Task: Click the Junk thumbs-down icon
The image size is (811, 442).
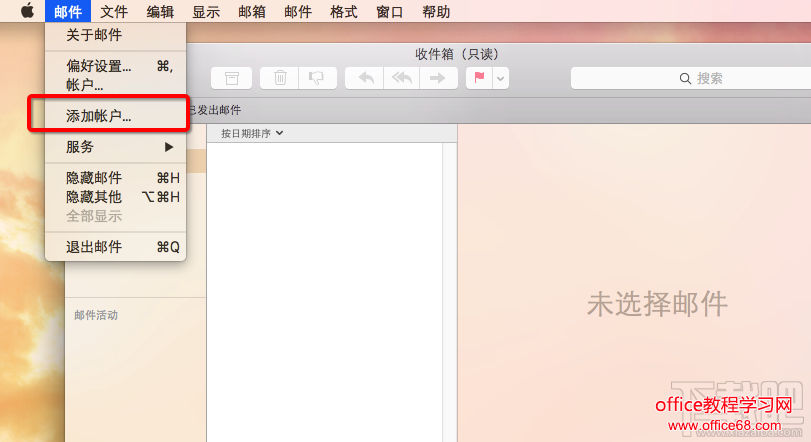Action: tap(317, 78)
